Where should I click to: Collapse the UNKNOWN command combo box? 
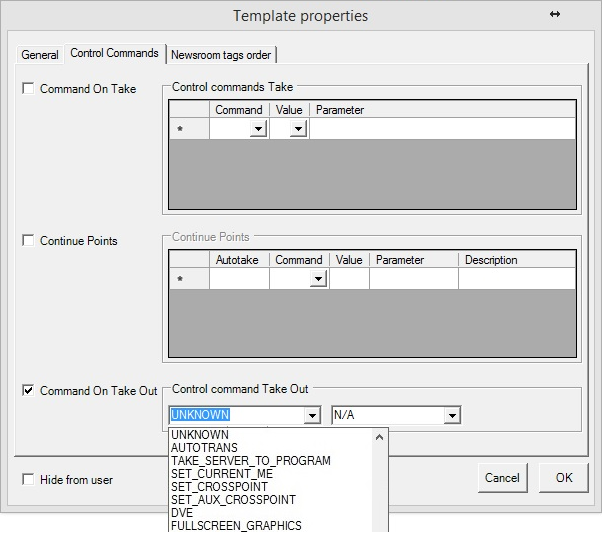pos(312,415)
